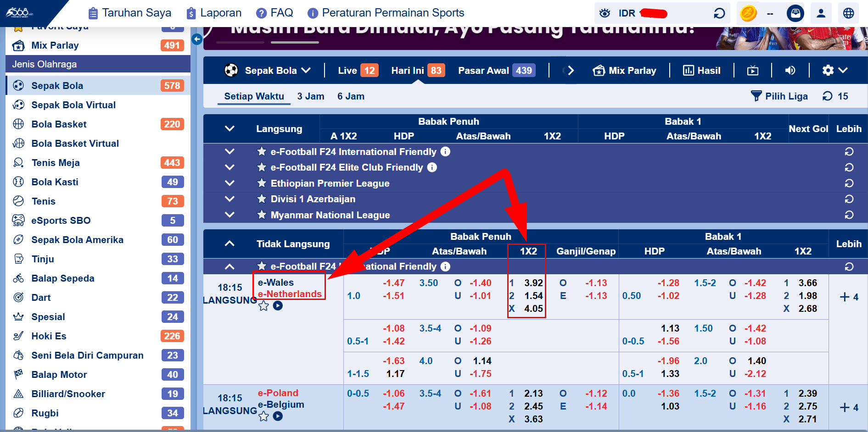Open the language globe icon
This screenshot has width=868, height=432.
tap(848, 13)
